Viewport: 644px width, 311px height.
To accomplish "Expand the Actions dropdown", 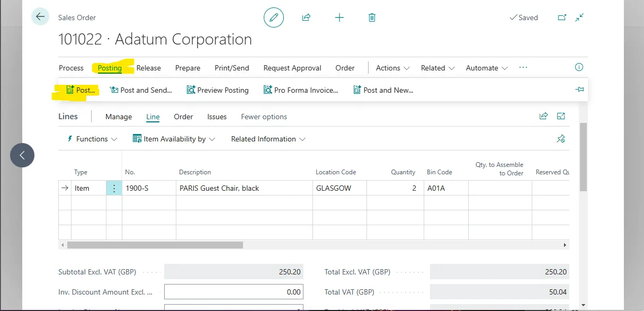I will [393, 68].
